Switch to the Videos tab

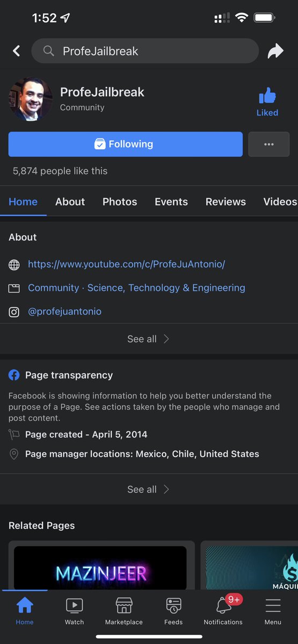click(x=280, y=202)
